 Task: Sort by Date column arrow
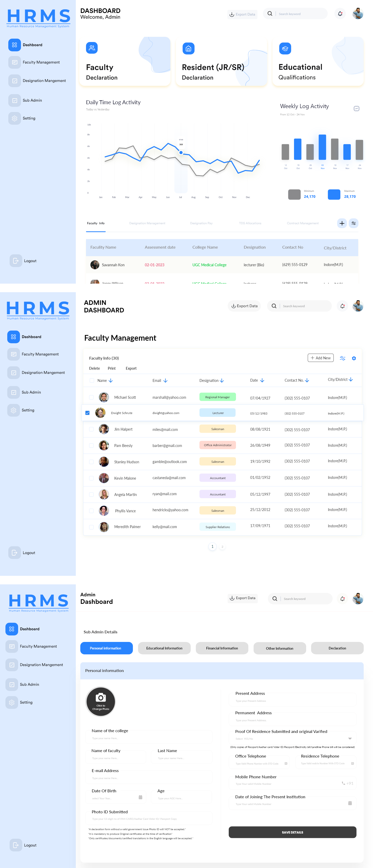pos(262,380)
